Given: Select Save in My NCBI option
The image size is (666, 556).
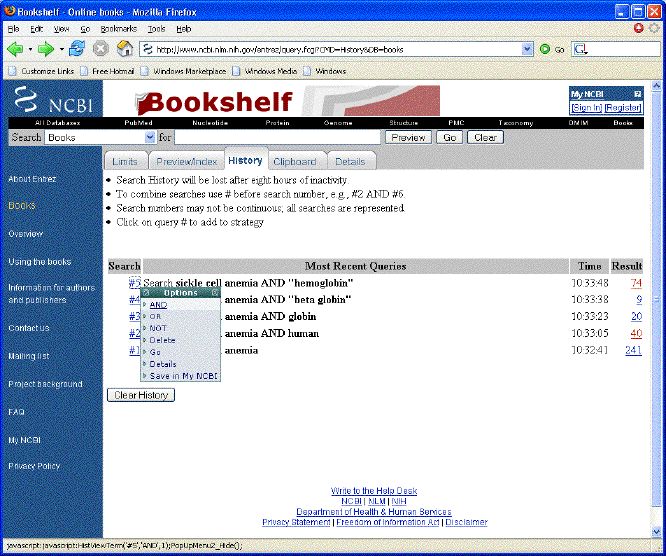Looking at the screenshot, I should (x=184, y=376).
